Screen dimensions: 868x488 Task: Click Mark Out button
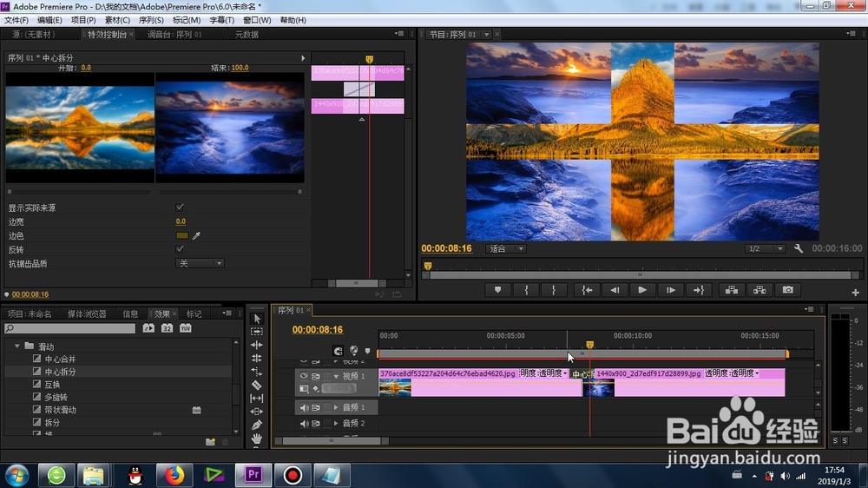coord(554,290)
